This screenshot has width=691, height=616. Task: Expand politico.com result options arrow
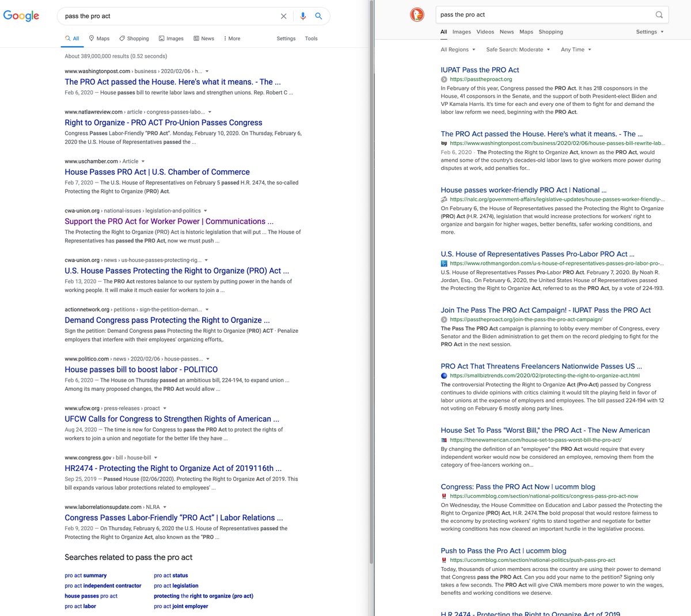(208, 359)
